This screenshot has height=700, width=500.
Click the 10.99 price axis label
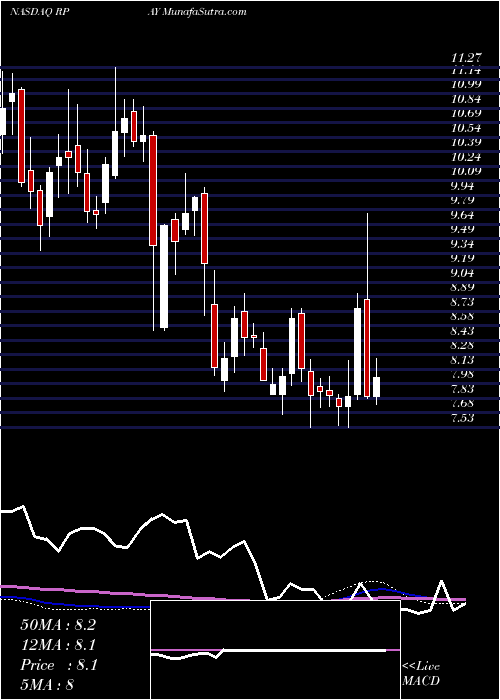pyautogui.click(x=466, y=84)
